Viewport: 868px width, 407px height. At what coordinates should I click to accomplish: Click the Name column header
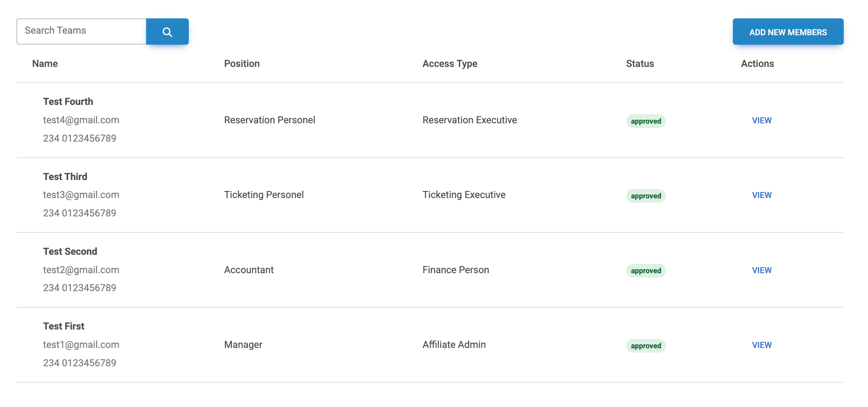coord(45,64)
